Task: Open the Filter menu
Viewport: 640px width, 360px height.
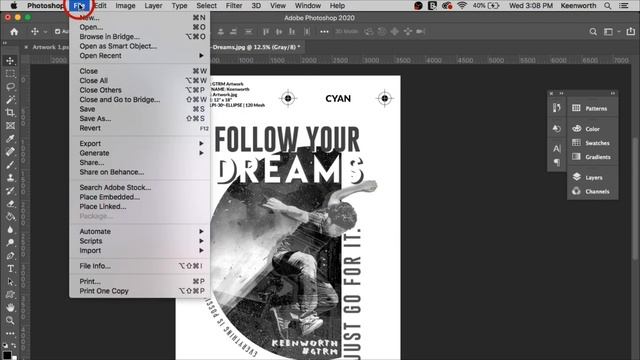Action: [x=234, y=6]
